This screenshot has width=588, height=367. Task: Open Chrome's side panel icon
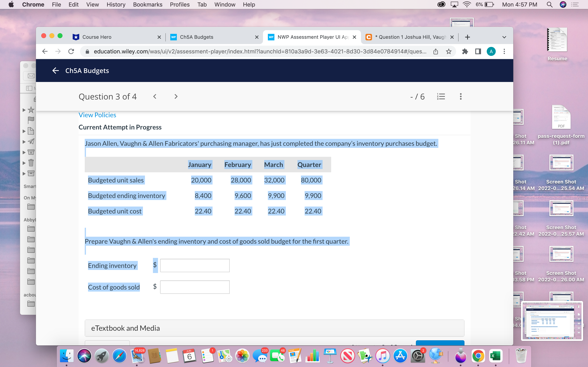tap(478, 51)
